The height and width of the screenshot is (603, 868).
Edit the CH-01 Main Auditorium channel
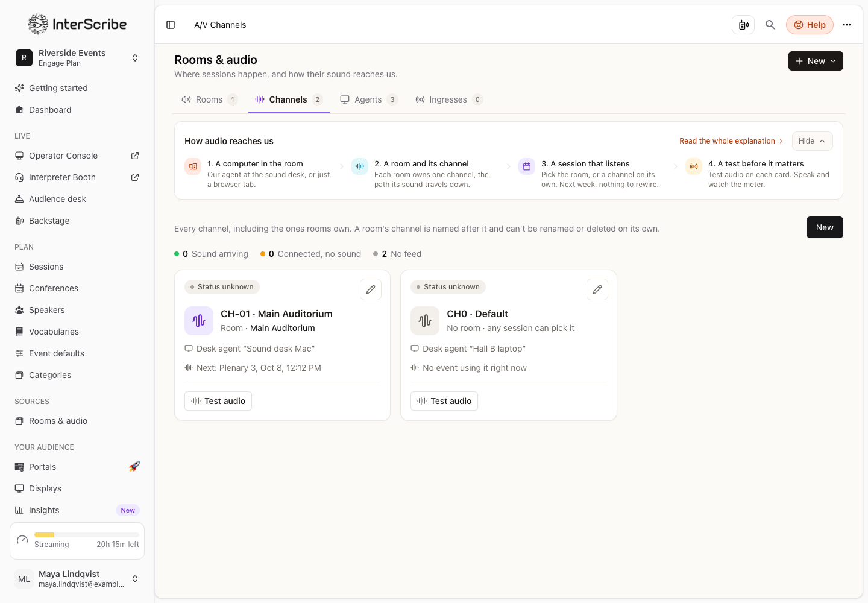(371, 289)
